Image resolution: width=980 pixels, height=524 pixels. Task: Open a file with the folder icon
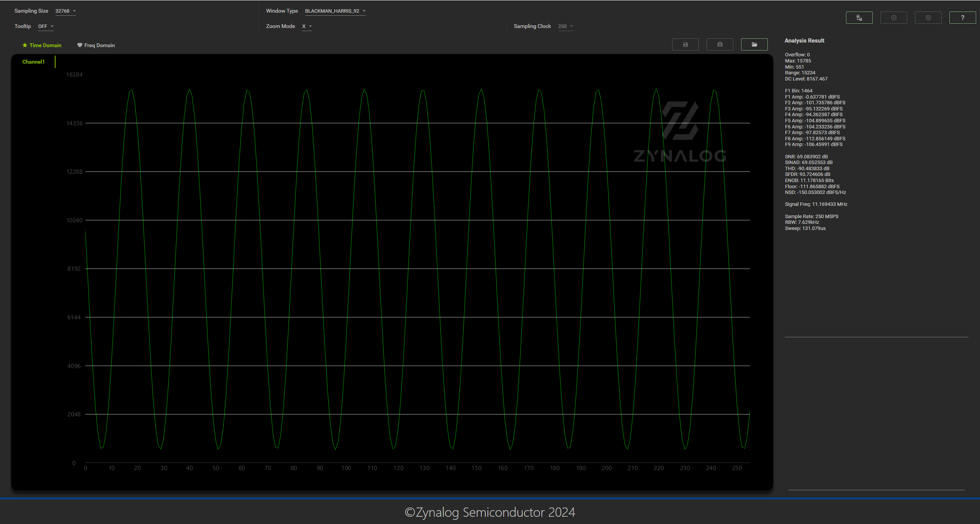[754, 44]
